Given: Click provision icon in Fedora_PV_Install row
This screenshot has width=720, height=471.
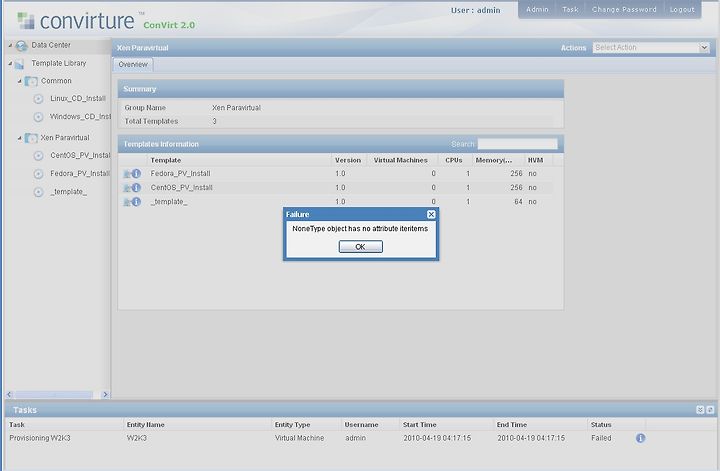Looking at the screenshot, I should 127,174.
